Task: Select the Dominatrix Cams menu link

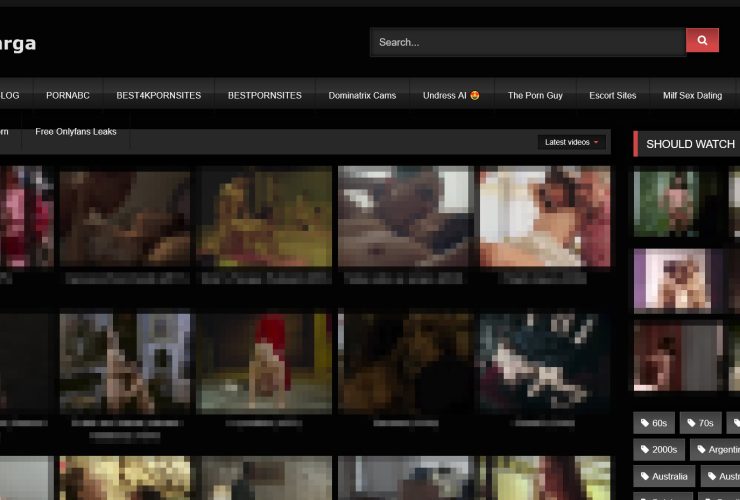Action: point(362,96)
